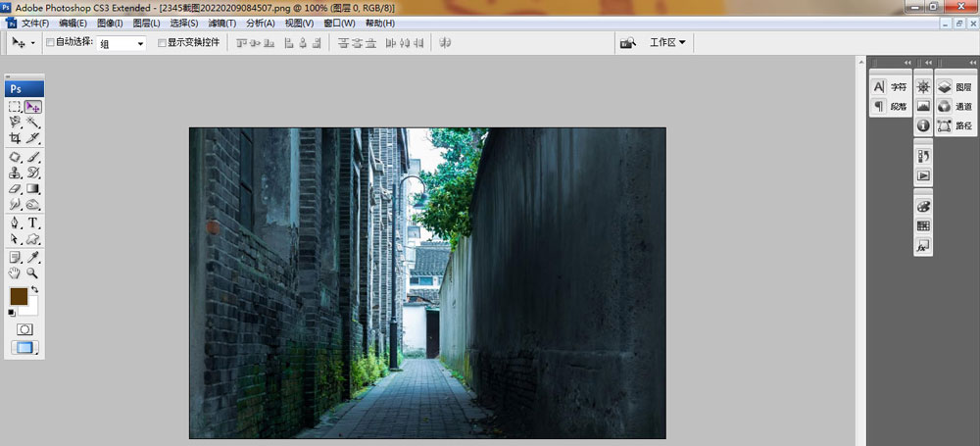This screenshot has height=446, width=980.
Task: Open the 路径 (Paths) panel
Action: 955,125
